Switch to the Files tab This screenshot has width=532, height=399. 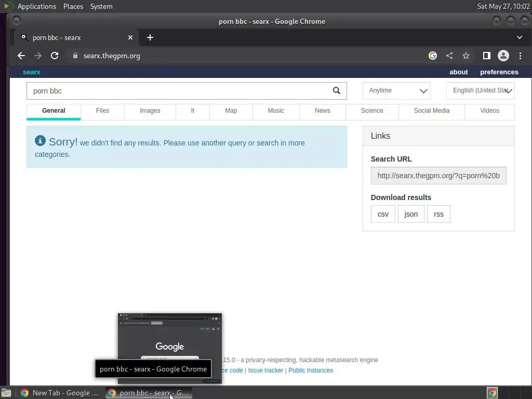(x=102, y=111)
